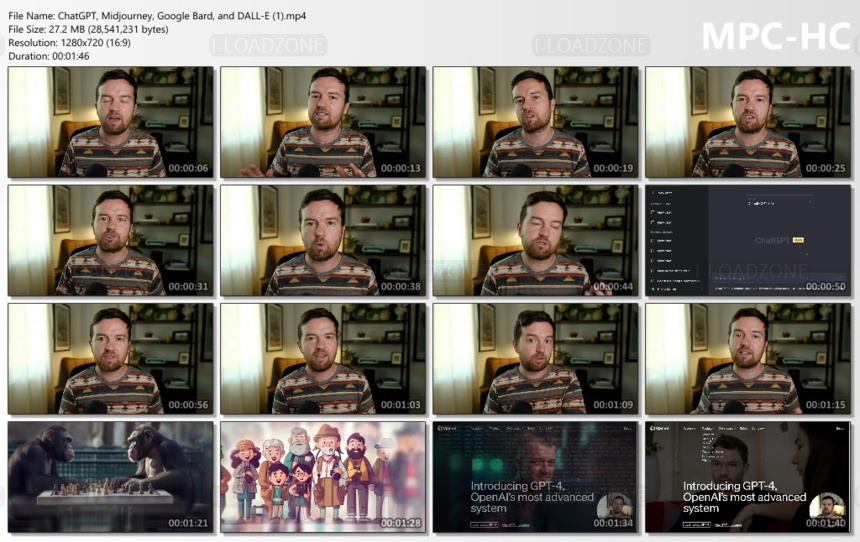Select the thumbnail at 00:00:44
Image resolution: width=860 pixels, height=542 pixels.
point(535,240)
